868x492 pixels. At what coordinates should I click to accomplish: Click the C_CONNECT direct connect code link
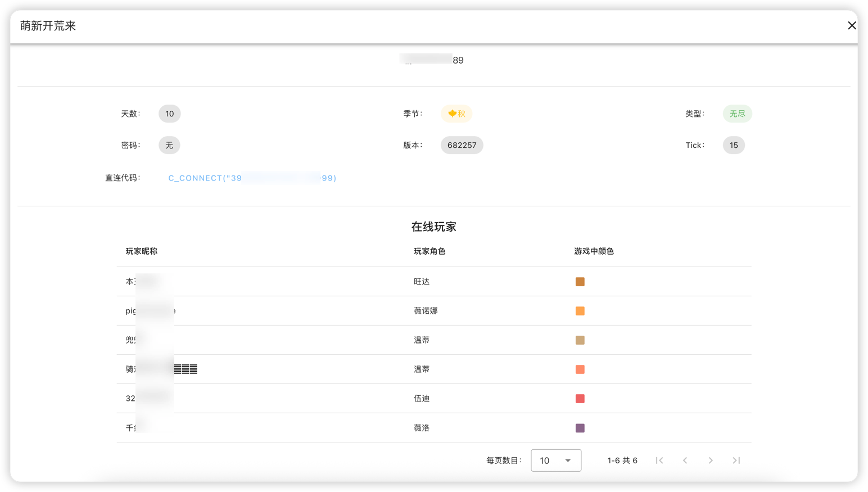click(252, 178)
